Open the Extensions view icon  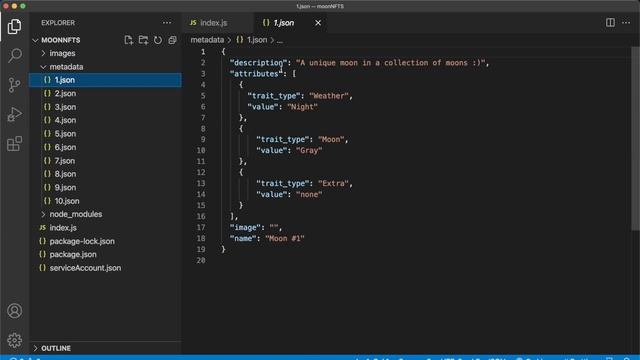point(14,144)
